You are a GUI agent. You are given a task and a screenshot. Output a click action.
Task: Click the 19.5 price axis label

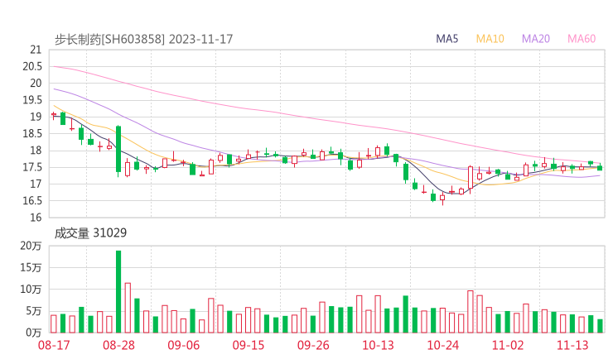[32, 100]
